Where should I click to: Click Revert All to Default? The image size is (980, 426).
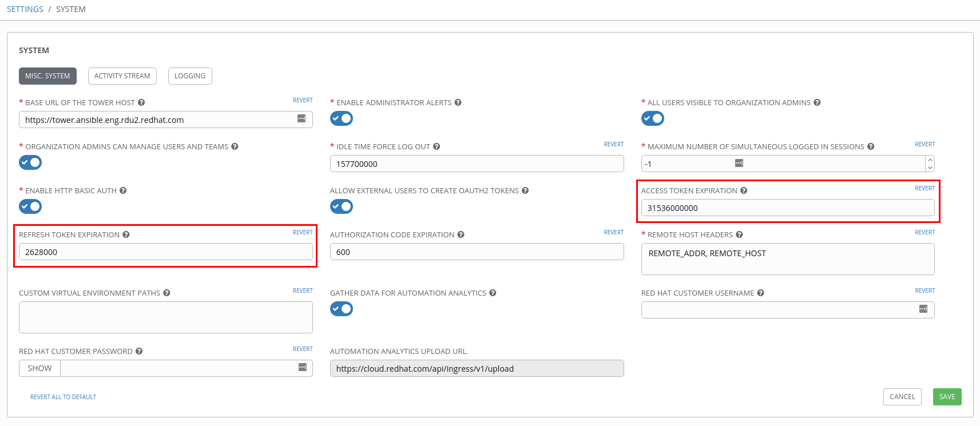click(63, 397)
